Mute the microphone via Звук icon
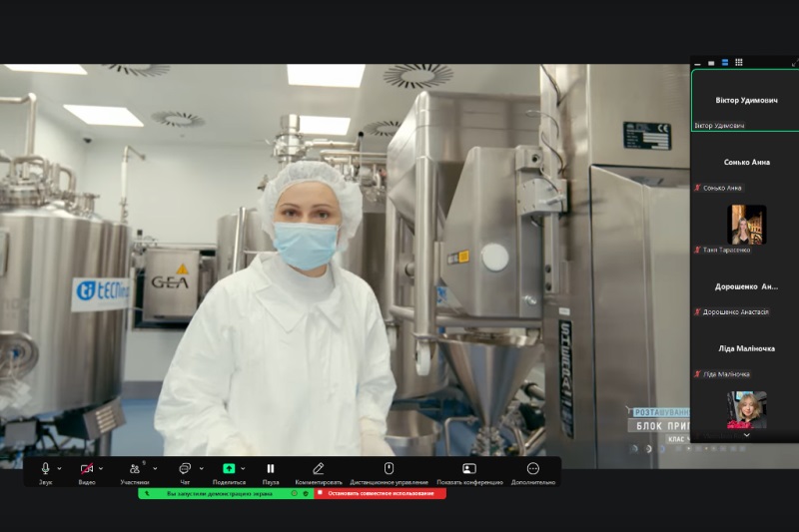Screen dimensions: 799x532 45,469
